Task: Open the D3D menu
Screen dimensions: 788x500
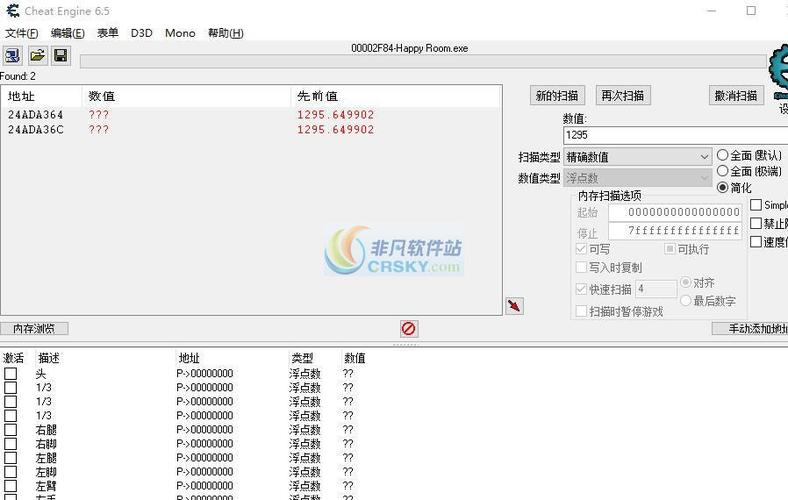Action: click(x=141, y=33)
